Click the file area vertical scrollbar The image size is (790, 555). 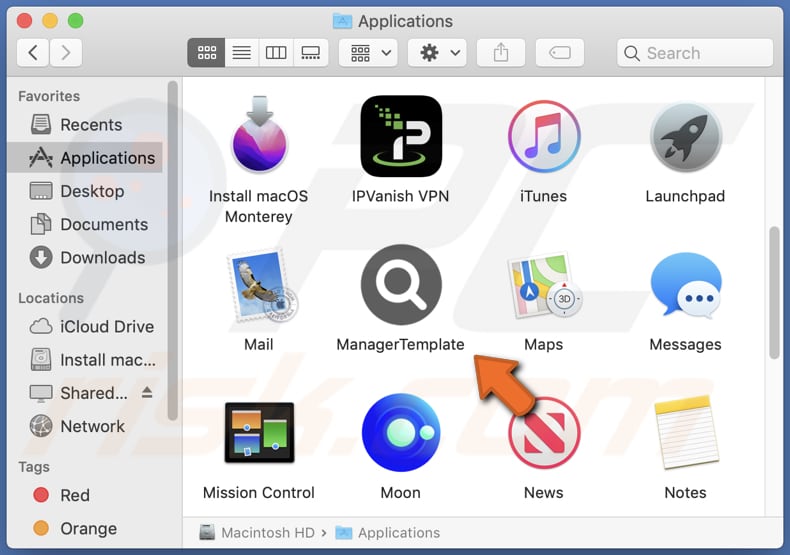pyautogui.click(x=774, y=293)
